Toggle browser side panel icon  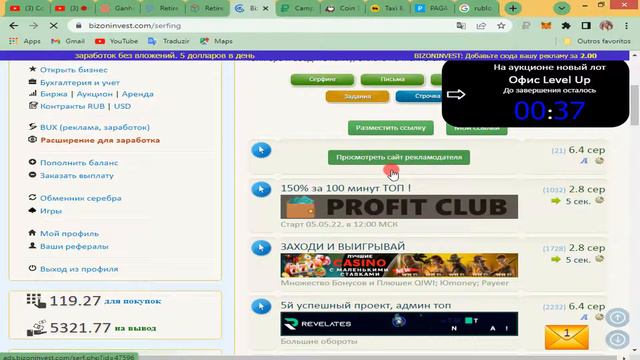(x=586, y=26)
